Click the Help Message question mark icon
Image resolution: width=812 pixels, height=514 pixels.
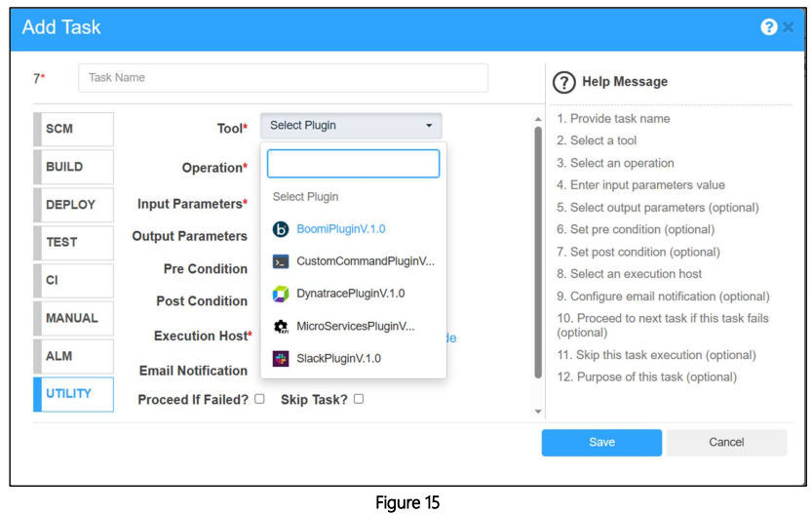pos(564,82)
